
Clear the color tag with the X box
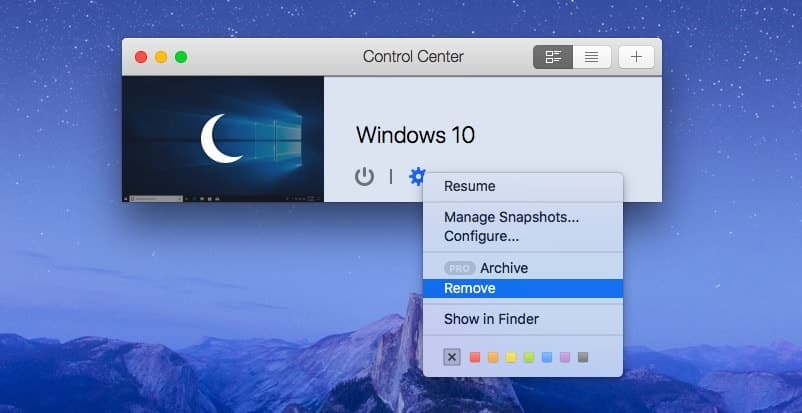[x=452, y=357]
